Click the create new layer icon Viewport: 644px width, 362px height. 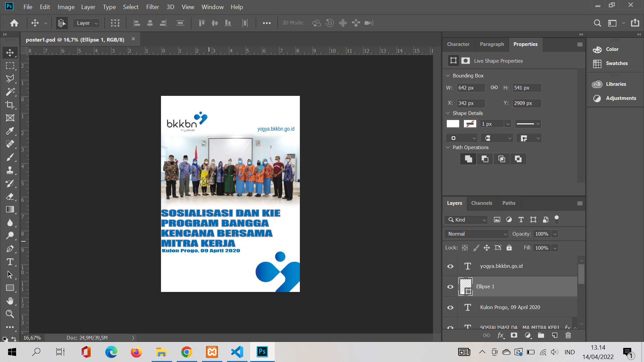(555, 335)
